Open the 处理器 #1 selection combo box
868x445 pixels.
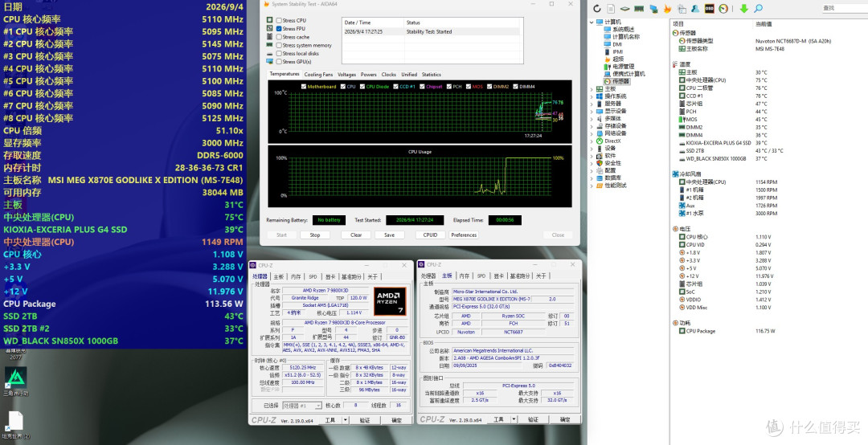point(301,406)
